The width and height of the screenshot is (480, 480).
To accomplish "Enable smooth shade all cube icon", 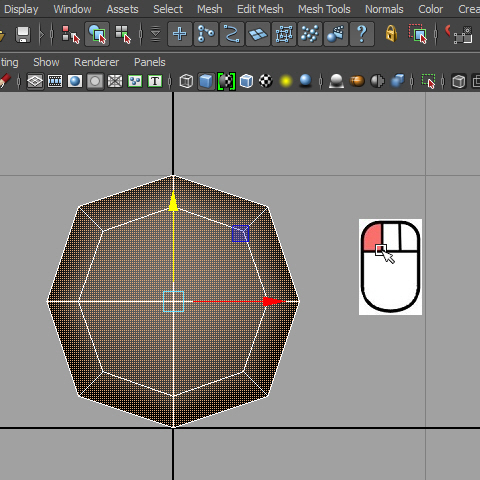I will coord(206,81).
